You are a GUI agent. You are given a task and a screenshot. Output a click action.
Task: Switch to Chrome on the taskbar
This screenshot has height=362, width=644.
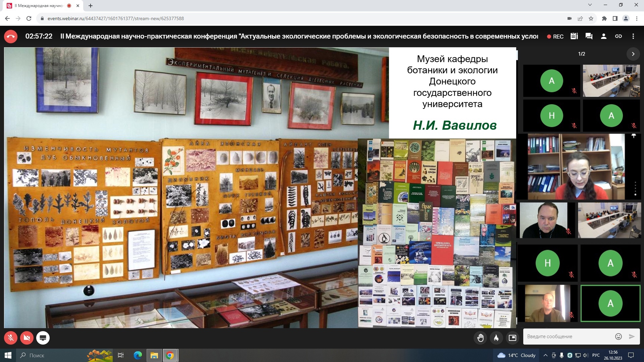(170, 355)
